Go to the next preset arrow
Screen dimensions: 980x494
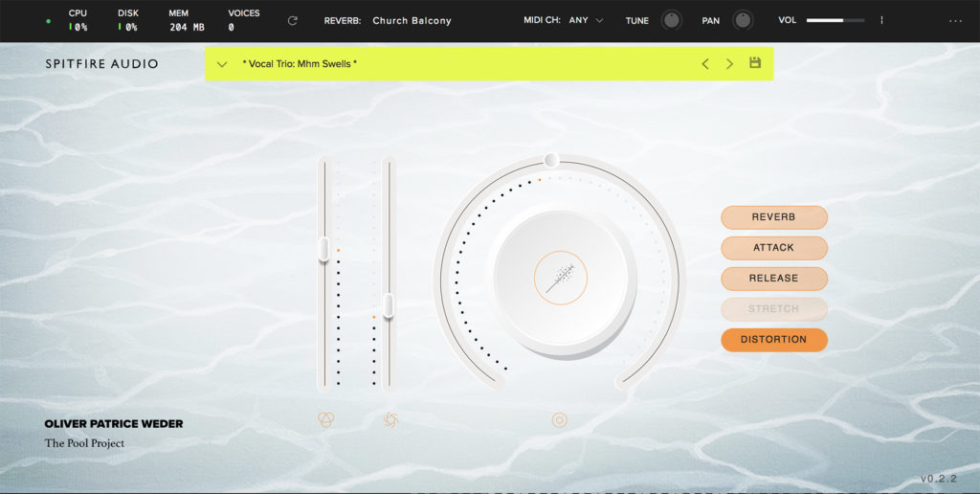tap(730, 64)
